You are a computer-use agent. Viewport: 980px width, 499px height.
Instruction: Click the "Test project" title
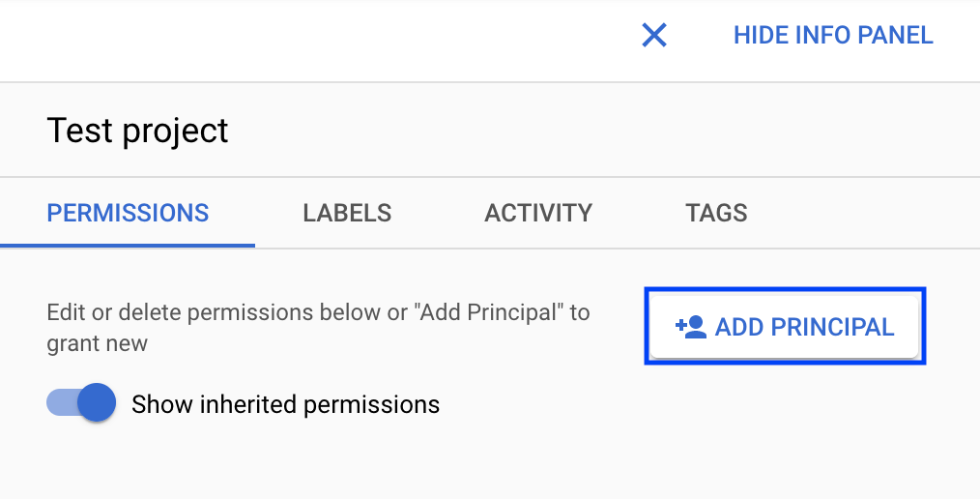tap(137, 131)
